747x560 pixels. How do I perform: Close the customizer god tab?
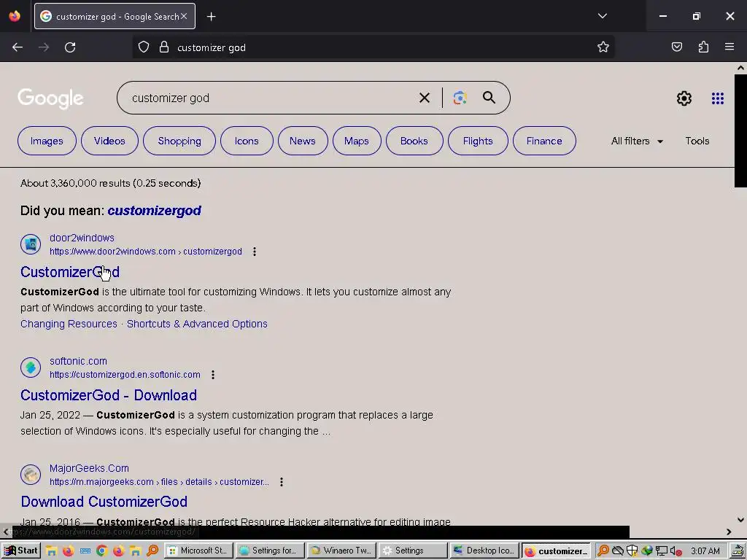184,16
